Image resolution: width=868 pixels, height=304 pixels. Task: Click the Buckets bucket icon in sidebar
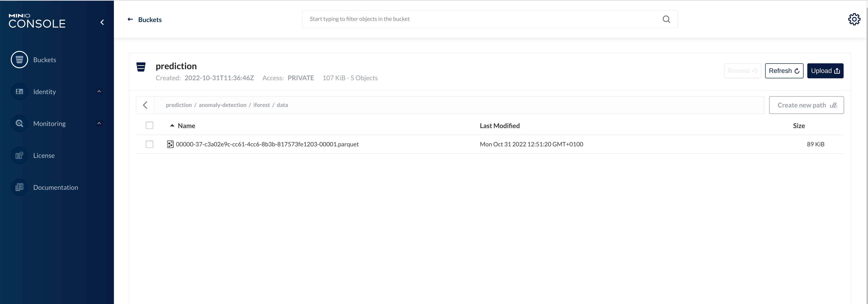click(x=19, y=60)
